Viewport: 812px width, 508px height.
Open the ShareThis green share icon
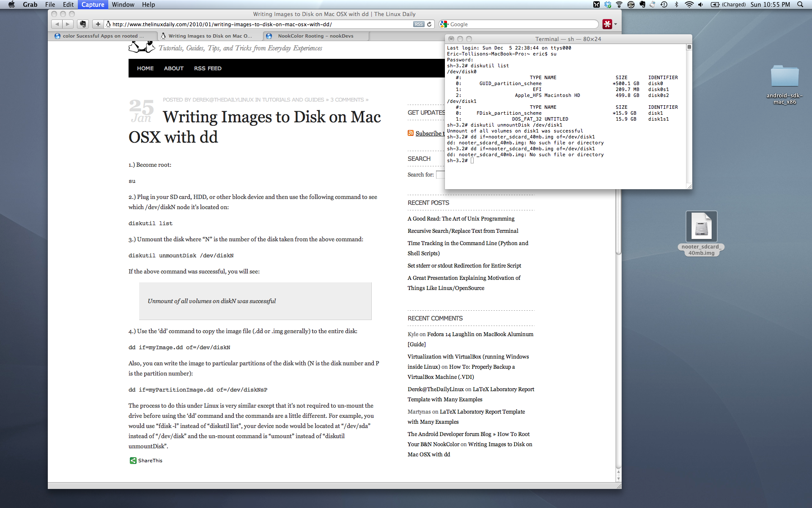133,461
